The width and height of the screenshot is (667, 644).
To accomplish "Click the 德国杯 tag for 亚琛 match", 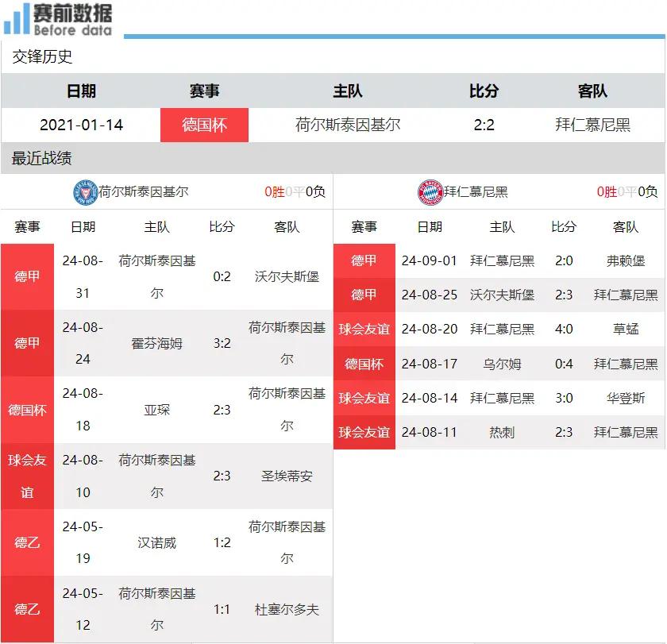I will point(27,410).
